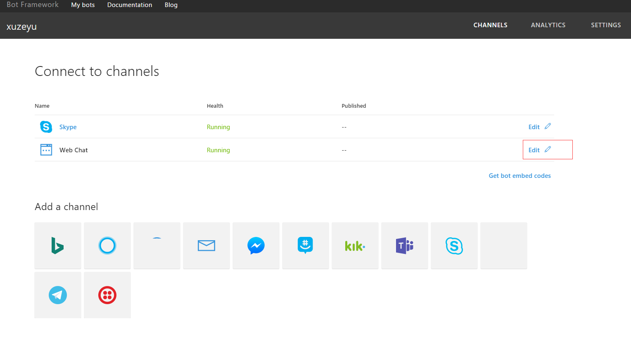Add the Kik channel
Screen dimensions: 631x364
coord(355,246)
